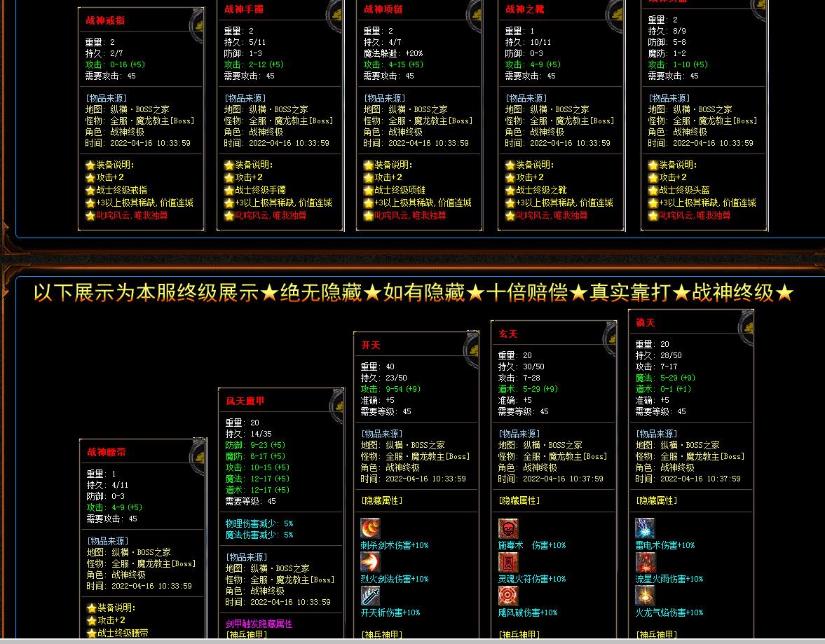Click the star beside 战士终级戒指
Screen dimensions: 825x644
point(90,191)
